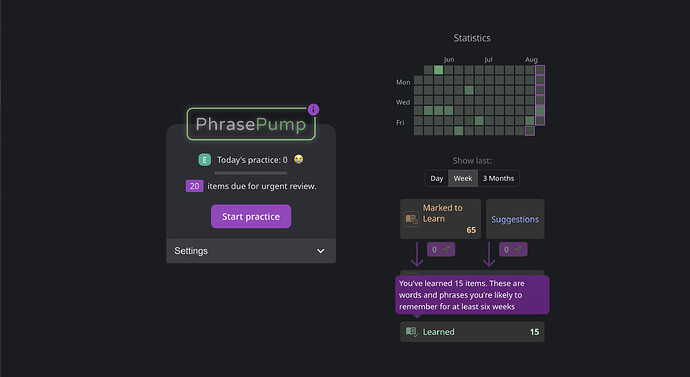Expand the Settings panel

pos(251,251)
